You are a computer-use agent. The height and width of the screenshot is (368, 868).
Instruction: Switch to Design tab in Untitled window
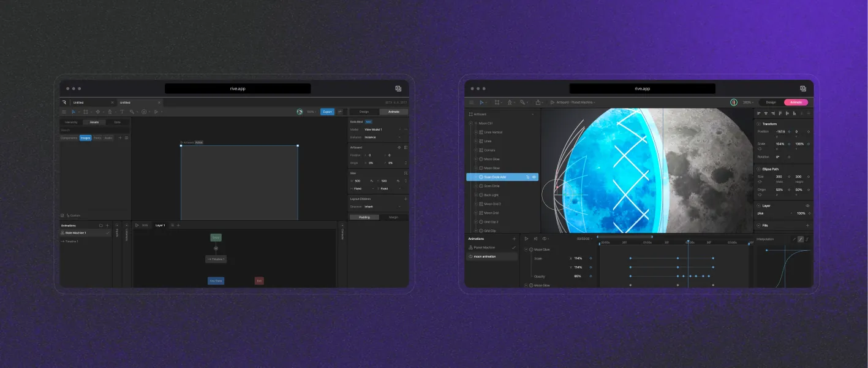(364, 112)
